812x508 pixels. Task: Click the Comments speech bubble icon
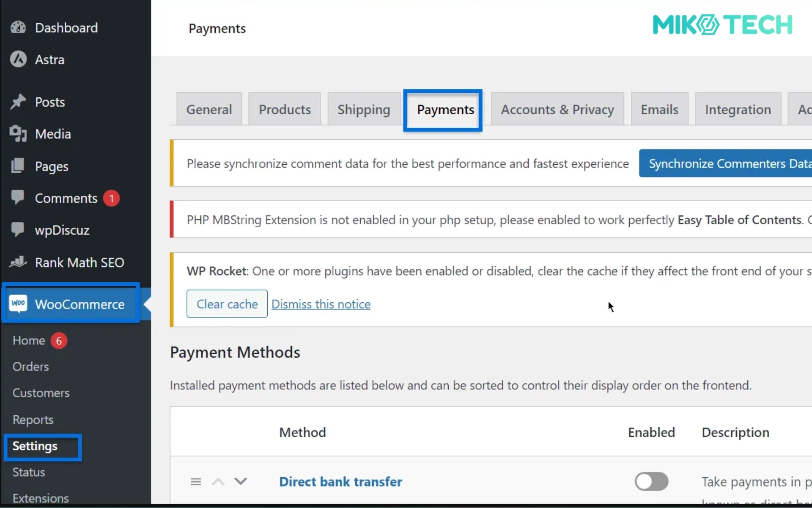(18, 198)
